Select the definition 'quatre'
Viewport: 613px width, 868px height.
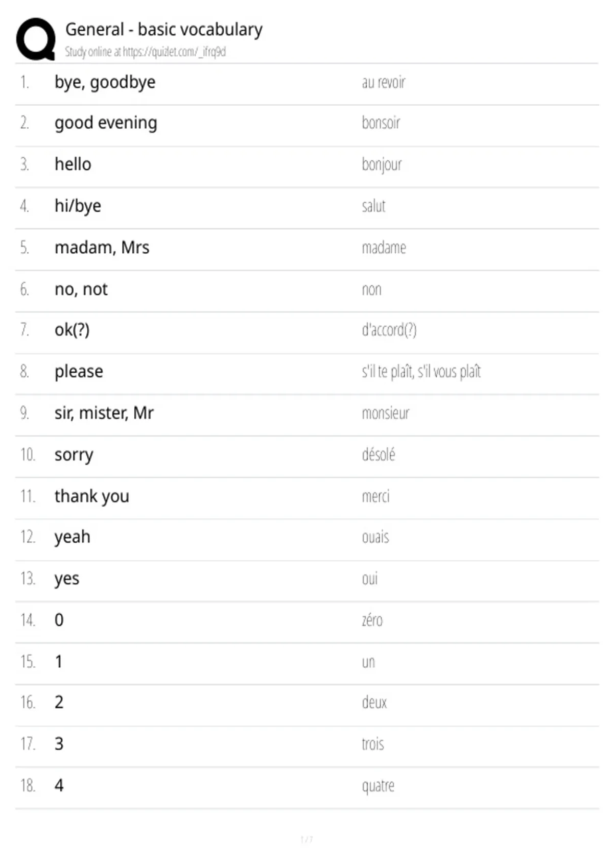[378, 786]
